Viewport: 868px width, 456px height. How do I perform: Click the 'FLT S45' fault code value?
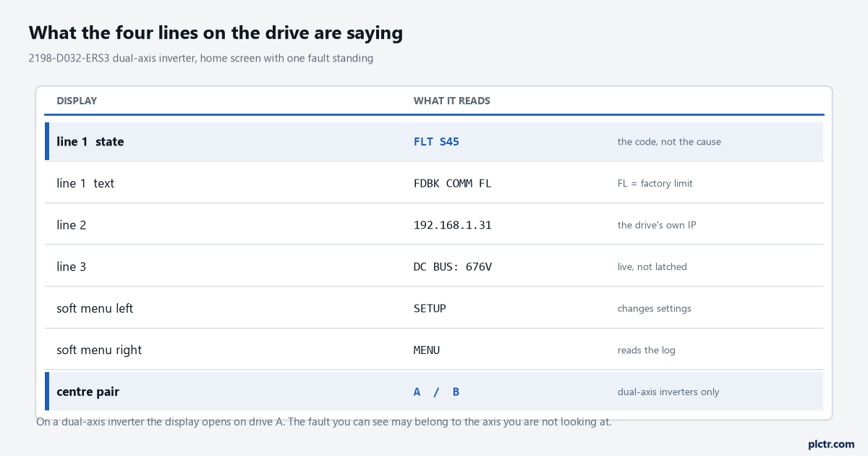[x=436, y=142]
